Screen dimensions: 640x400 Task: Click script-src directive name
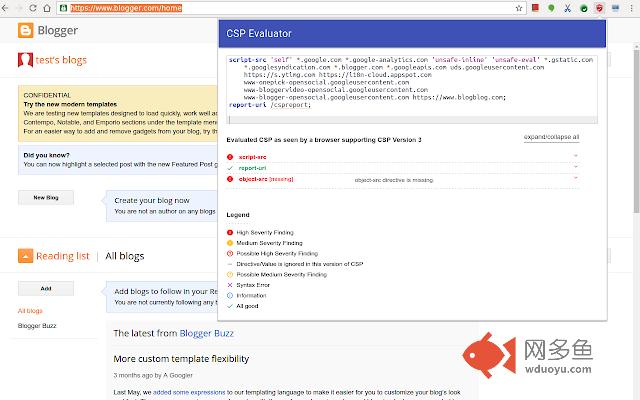click(252, 157)
